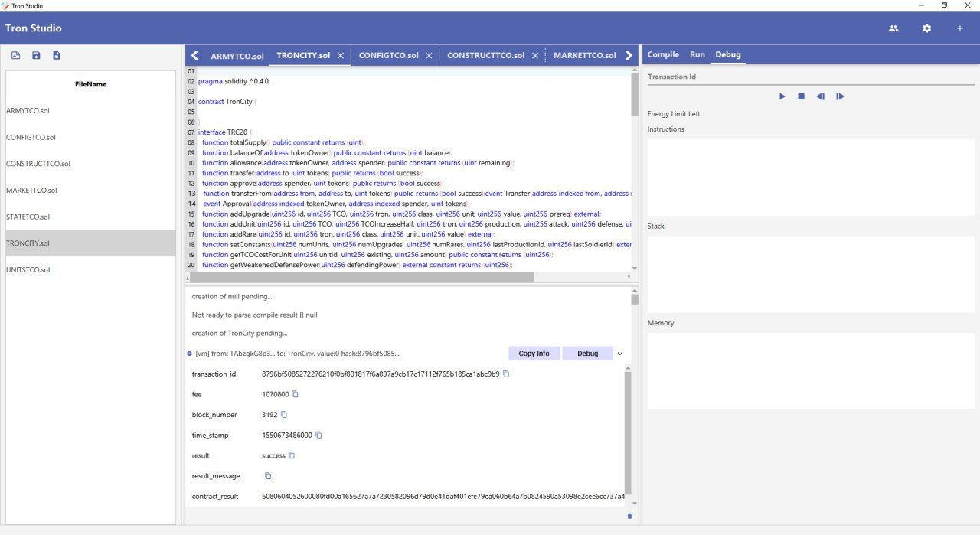Focus the Transaction Id input field

coord(811,77)
